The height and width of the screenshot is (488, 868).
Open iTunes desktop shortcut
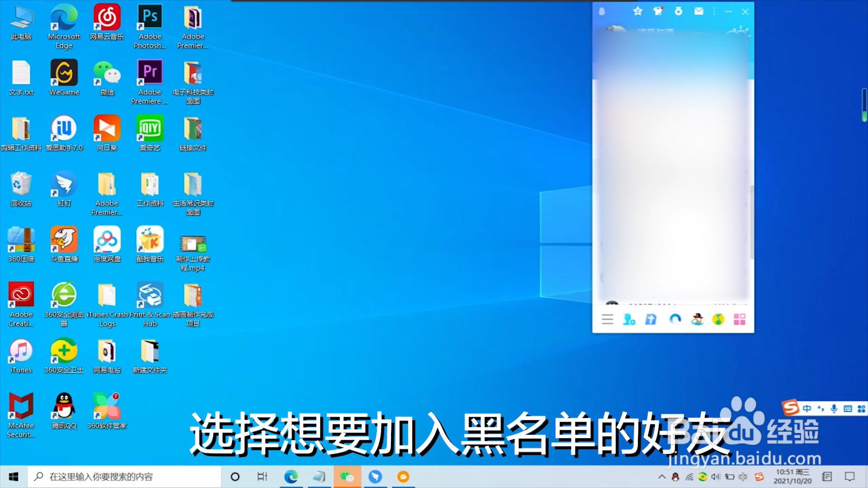21,355
